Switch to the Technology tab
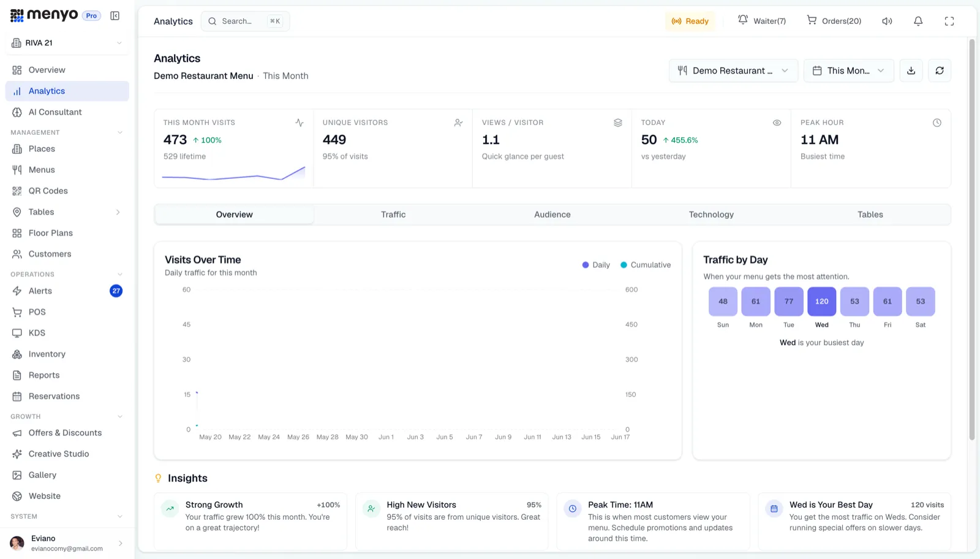980x559 pixels. pos(711,215)
